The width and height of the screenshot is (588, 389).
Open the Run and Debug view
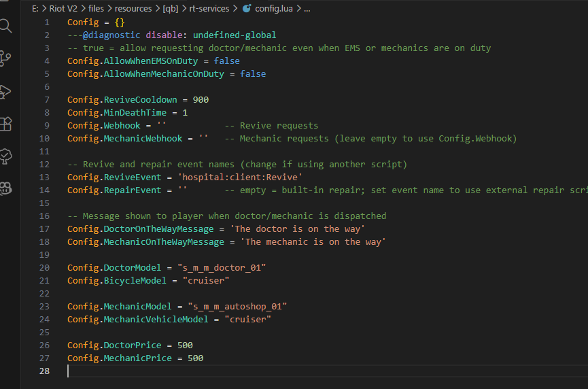click(5, 92)
